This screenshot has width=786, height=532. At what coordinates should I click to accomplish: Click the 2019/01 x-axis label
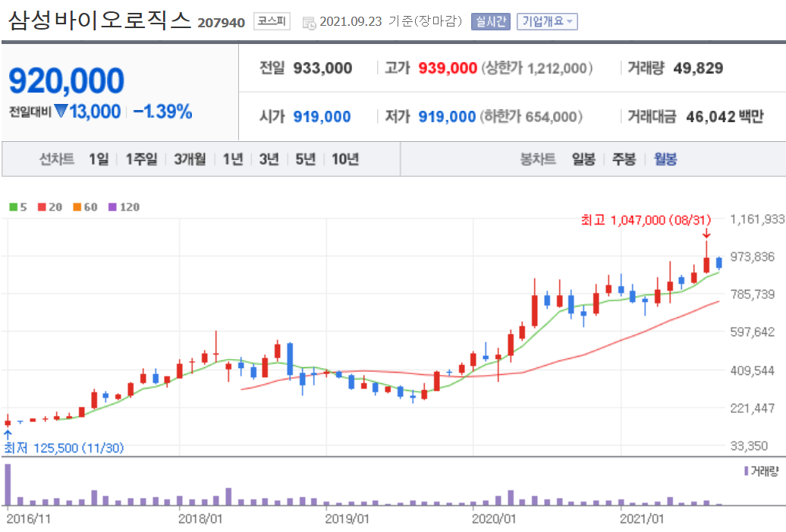point(347,519)
